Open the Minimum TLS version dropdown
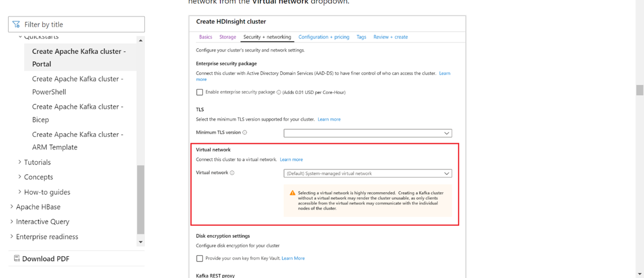This screenshot has width=644, height=278. 367,133
